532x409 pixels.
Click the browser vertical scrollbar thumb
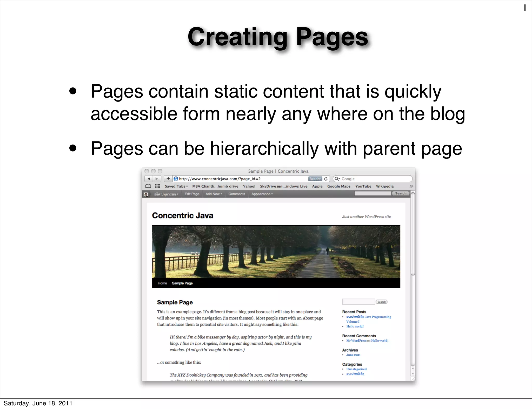[x=413, y=234]
